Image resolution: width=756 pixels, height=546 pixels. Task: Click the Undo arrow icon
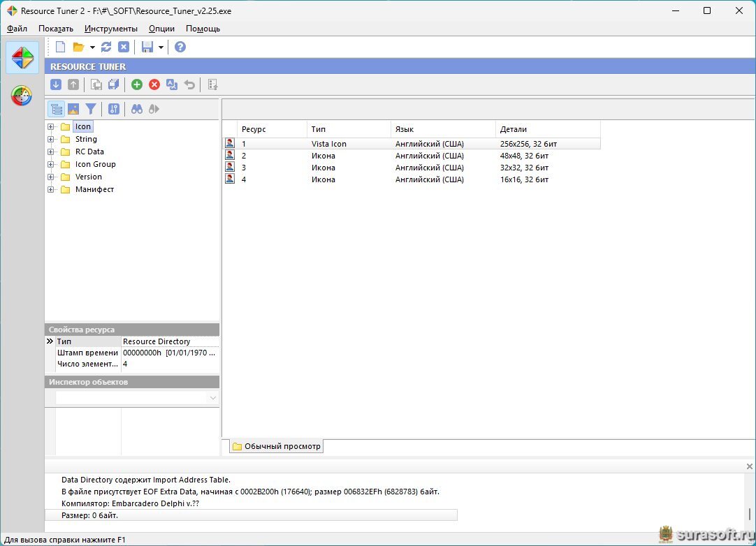point(189,84)
